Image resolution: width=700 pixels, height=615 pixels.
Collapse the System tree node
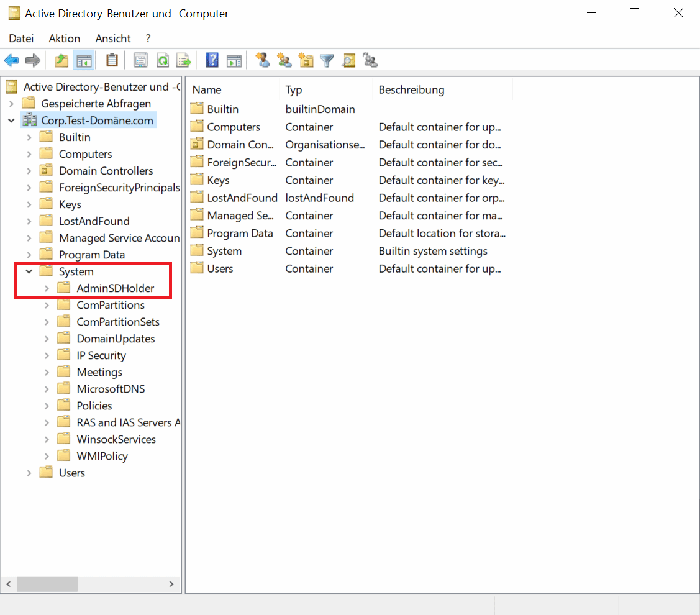click(x=29, y=271)
